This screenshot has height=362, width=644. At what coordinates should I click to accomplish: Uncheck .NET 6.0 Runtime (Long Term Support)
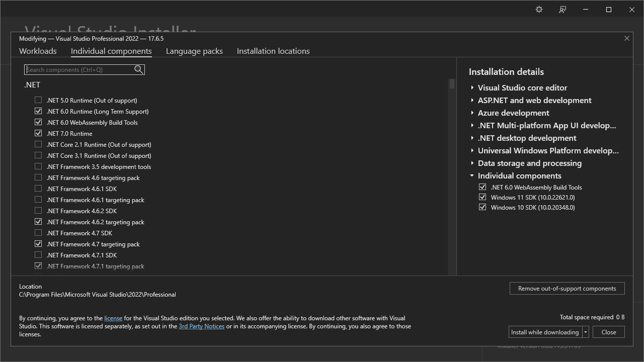tap(38, 111)
